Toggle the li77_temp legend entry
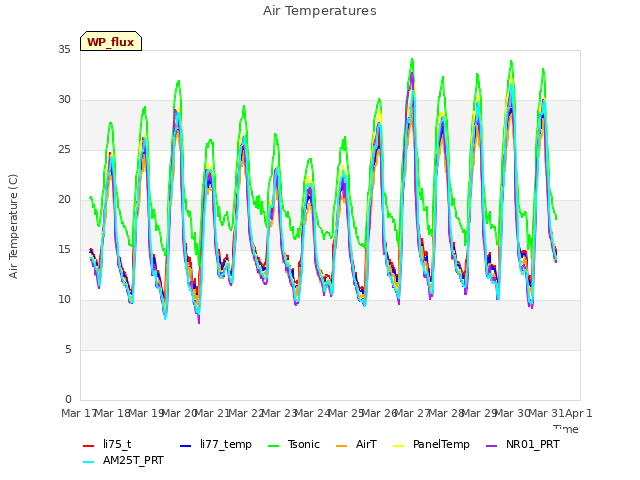Image resolution: width=640 pixels, height=480 pixels. tap(216, 444)
